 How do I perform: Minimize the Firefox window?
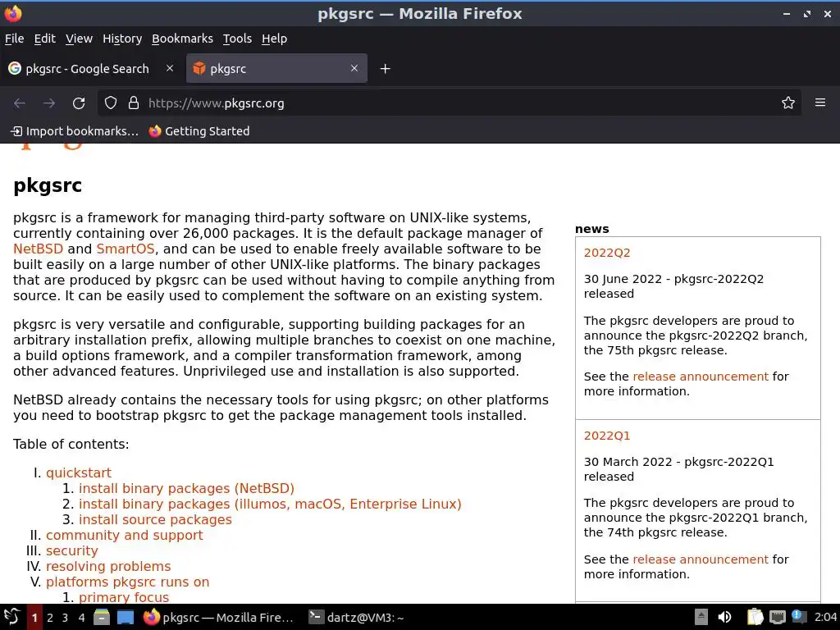tap(787, 13)
